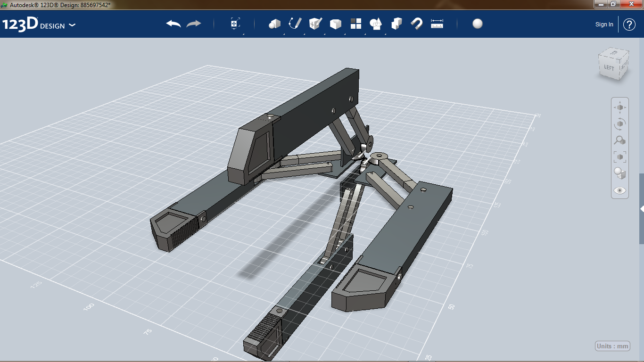Select the Pan navigation tool
Viewport: 644px width, 362px height.
619,107
